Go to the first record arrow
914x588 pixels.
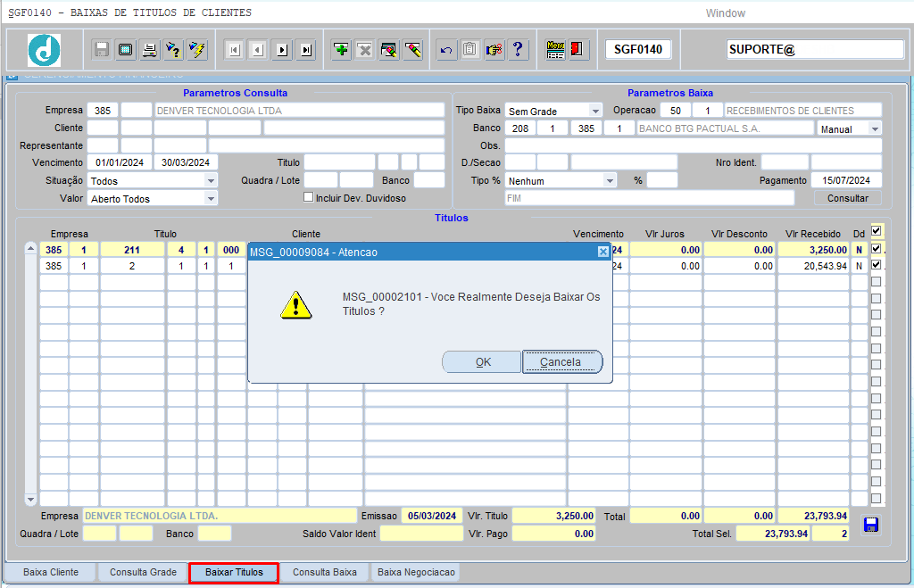click(234, 50)
